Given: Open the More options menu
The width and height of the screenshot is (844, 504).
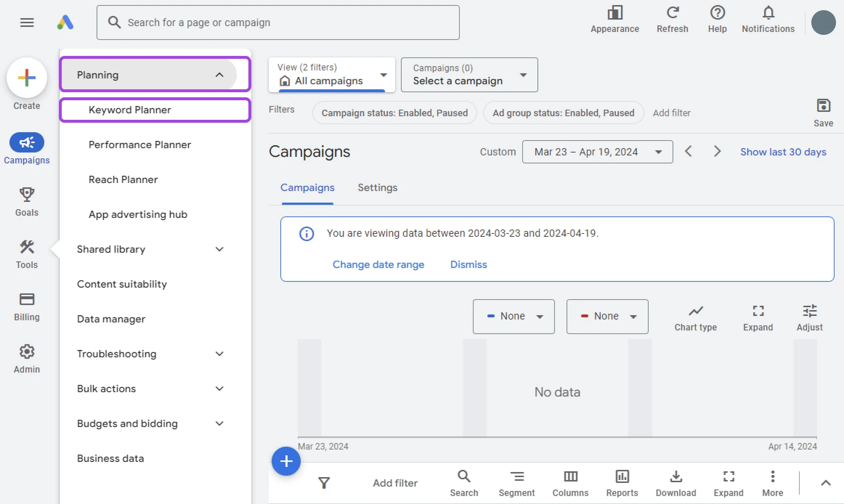Looking at the screenshot, I should pos(772,483).
